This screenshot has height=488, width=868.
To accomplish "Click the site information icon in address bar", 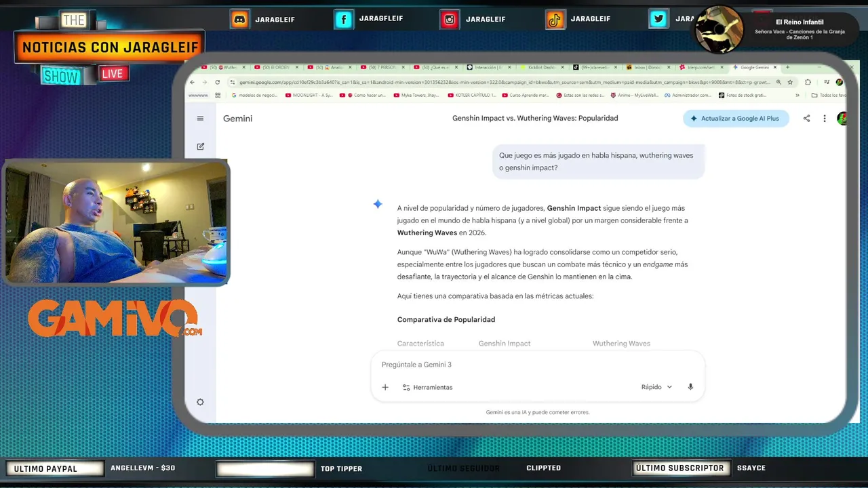I will pos(232,82).
